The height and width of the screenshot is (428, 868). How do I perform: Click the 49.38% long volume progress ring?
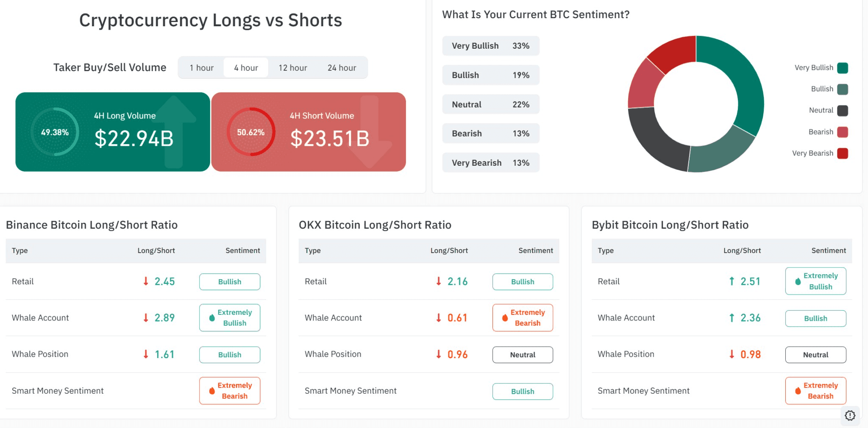coord(55,132)
